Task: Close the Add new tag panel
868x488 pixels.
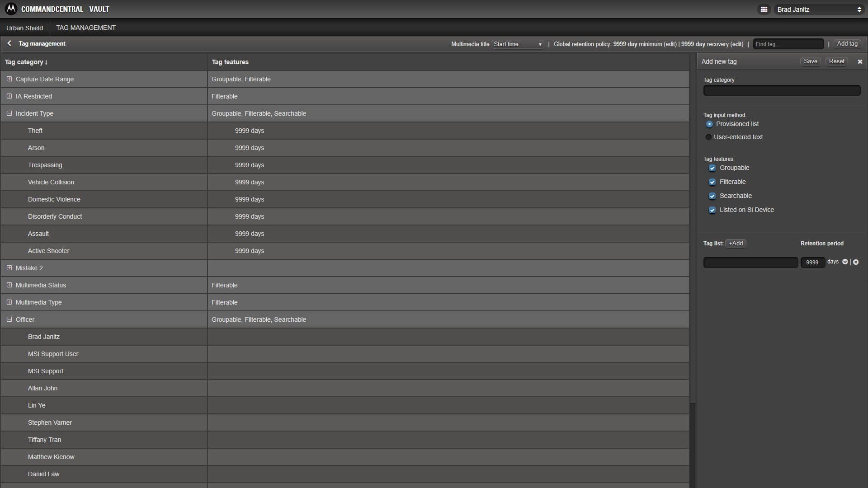Action: coord(860,61)
